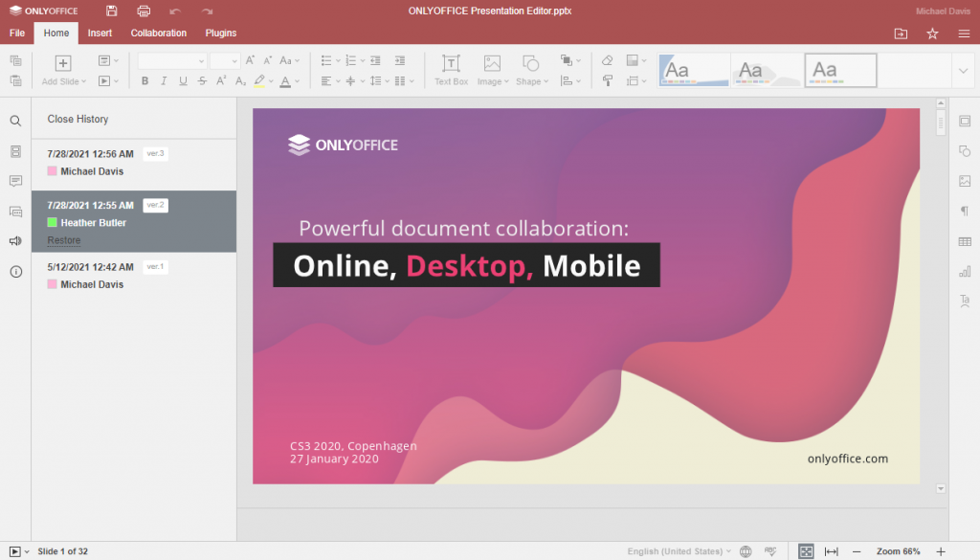The image size is (980, 560).
Task: Open table settings in the right sidebar
Action: pos(965,241)
